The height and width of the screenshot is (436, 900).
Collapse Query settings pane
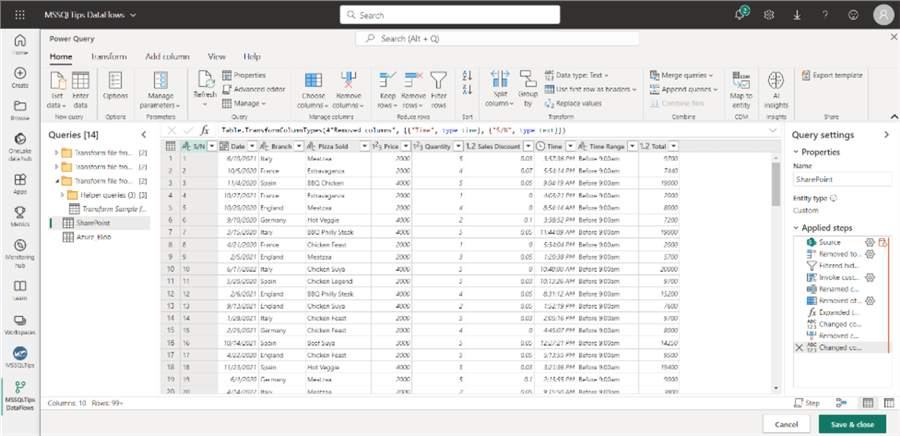pos(886,135)
